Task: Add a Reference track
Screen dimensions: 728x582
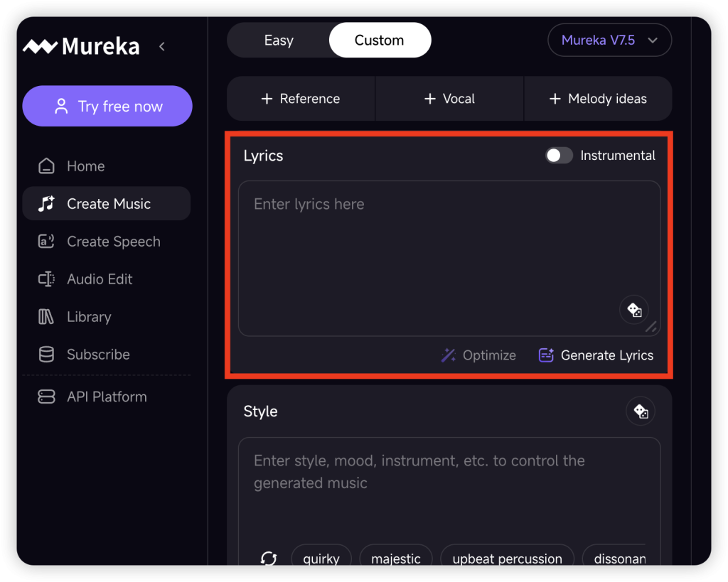Action: click(301, 99)
